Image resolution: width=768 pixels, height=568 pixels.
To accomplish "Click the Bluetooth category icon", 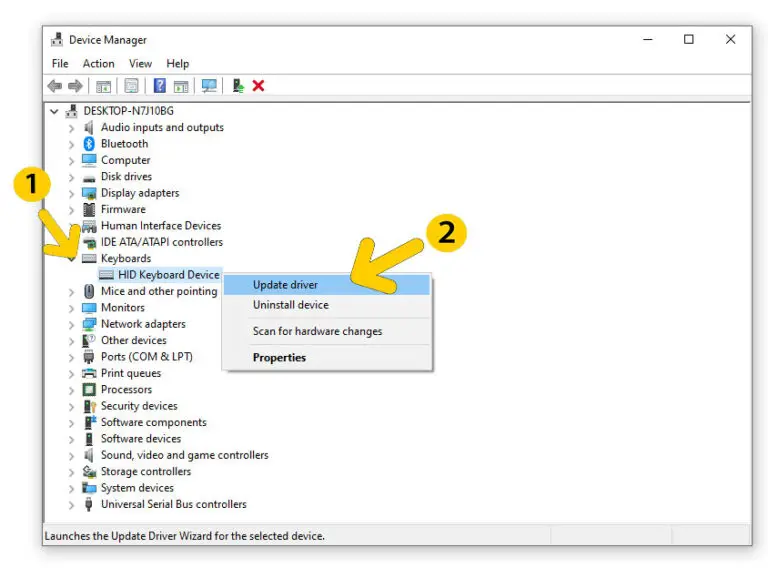I will (89, 143).
